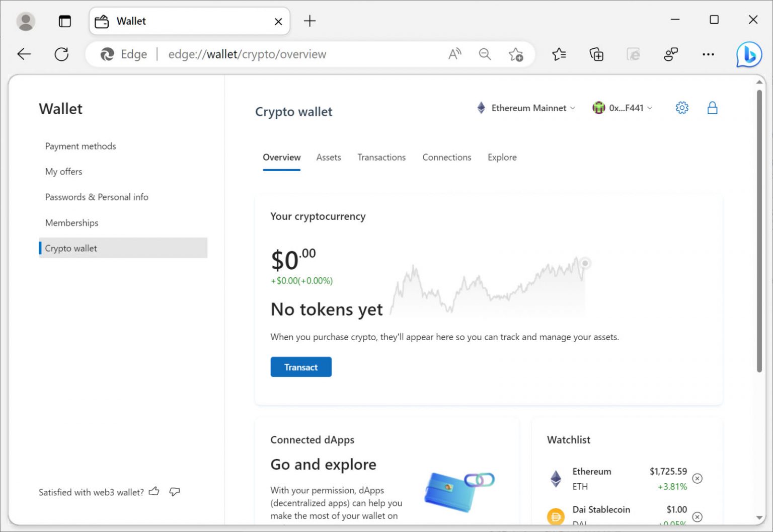The height and width of the screenshot is (532, 773).
Task: Open the favorites list icon
Action: coord(559,54)
